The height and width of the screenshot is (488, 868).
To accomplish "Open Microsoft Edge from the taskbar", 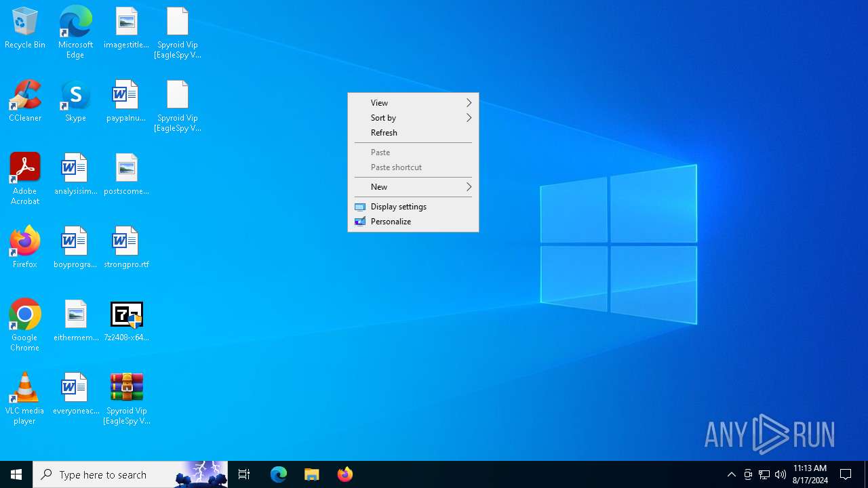I will 279,474.
